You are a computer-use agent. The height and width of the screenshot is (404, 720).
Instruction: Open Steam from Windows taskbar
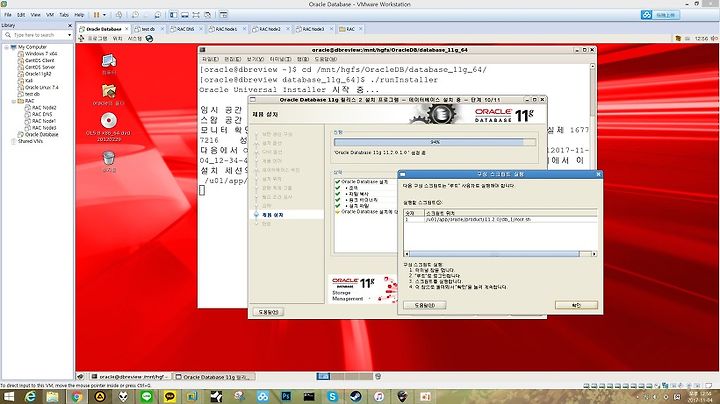(x=355, y=396)
